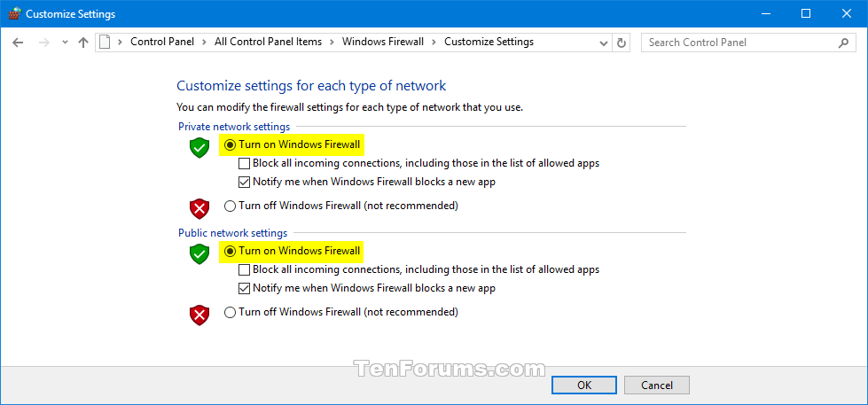This screenshot has width=868, height=405.
Task: Navigate to Windows Firewall breadcrumb
Action: pyautogui.click(x=383, y=42)
